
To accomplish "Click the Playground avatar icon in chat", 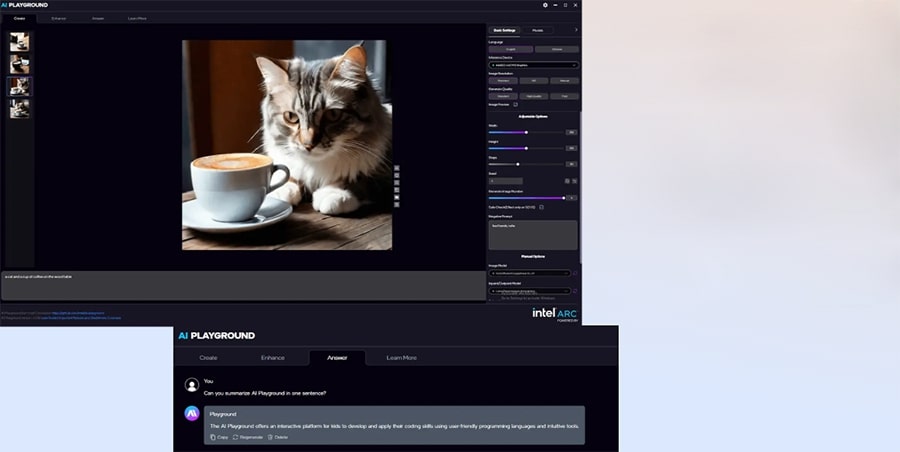I will click(192, 413).
